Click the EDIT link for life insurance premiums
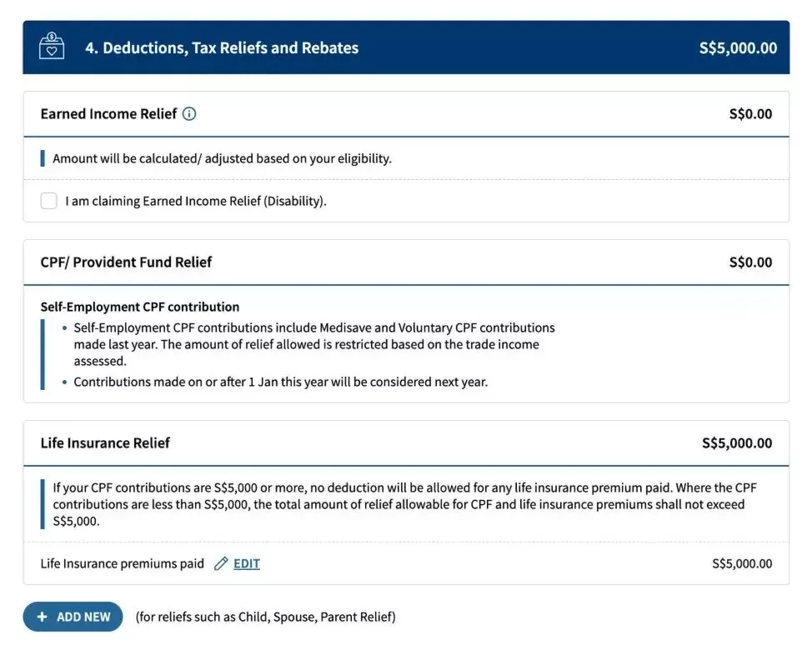812x650 pixels. (247, 563)
